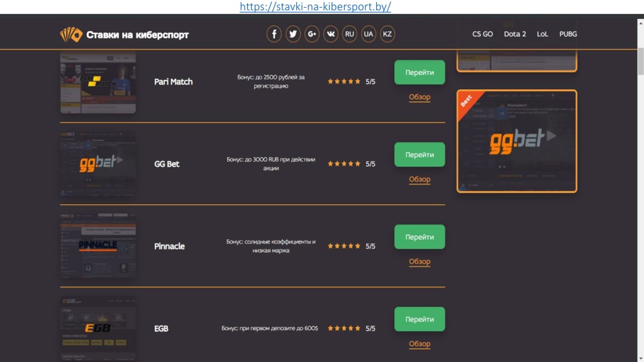644x362 pixels.
Task: Click bonus text до 3000 RUB при действии акции
Action: pos(271,164)
